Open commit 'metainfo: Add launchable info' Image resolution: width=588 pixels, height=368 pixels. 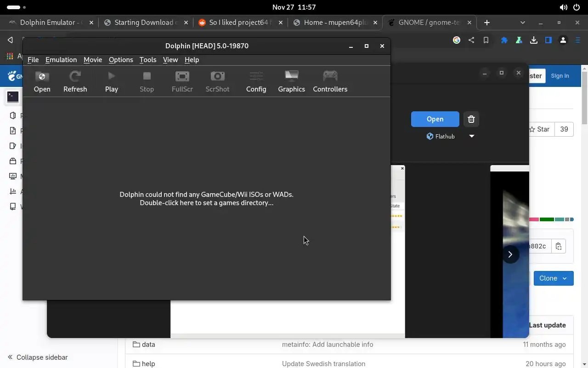pyautogui.click(x=328, y=345)
